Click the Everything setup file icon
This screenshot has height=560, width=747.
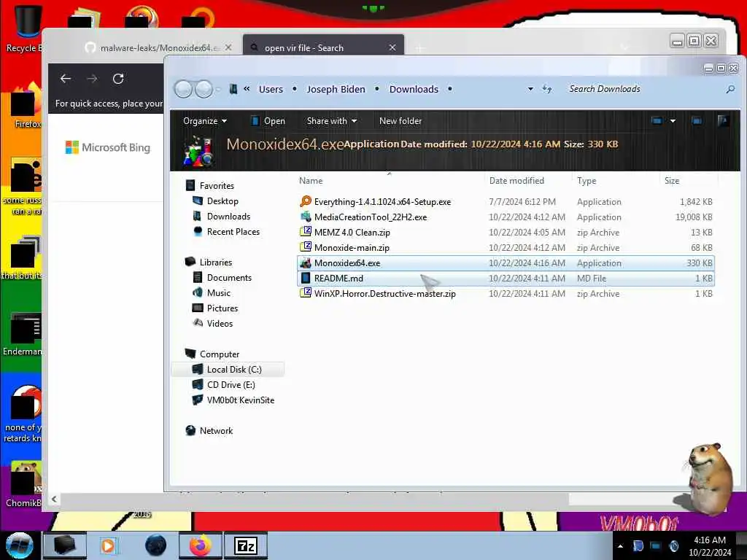(x=306, y=201)
